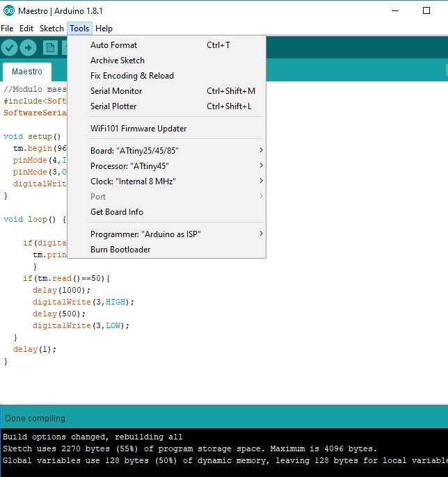The image size is (448, 477).
Task: Select the Maestro sketch tab
Action: pos(27,72)
